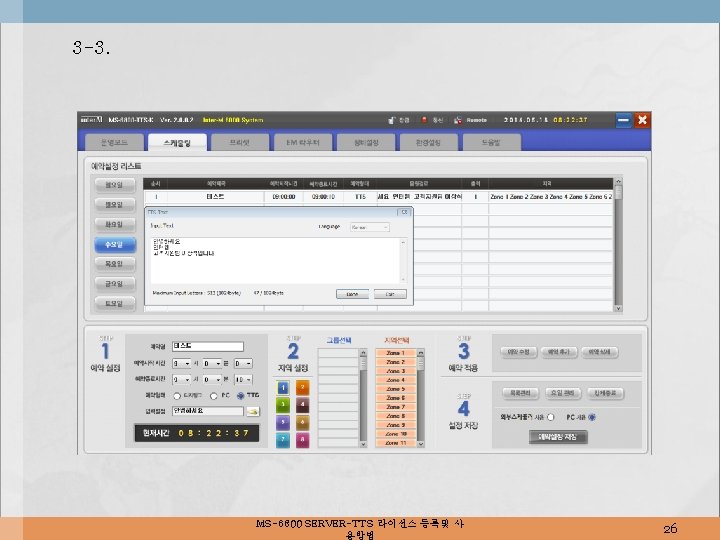Open the end time second dropdown showing 10
Screen dimensions: 720x540
click(243, 380)
